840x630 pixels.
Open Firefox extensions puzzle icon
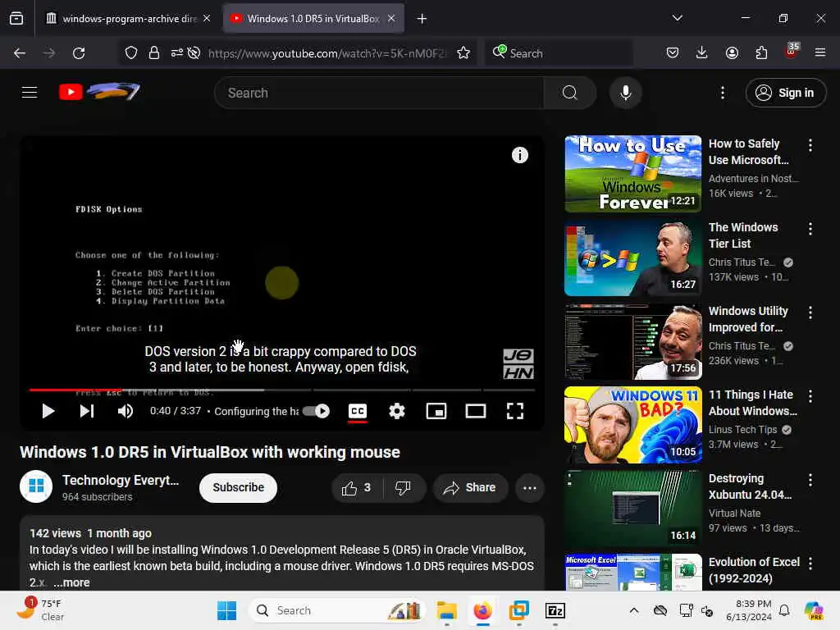tap(761, 52)
